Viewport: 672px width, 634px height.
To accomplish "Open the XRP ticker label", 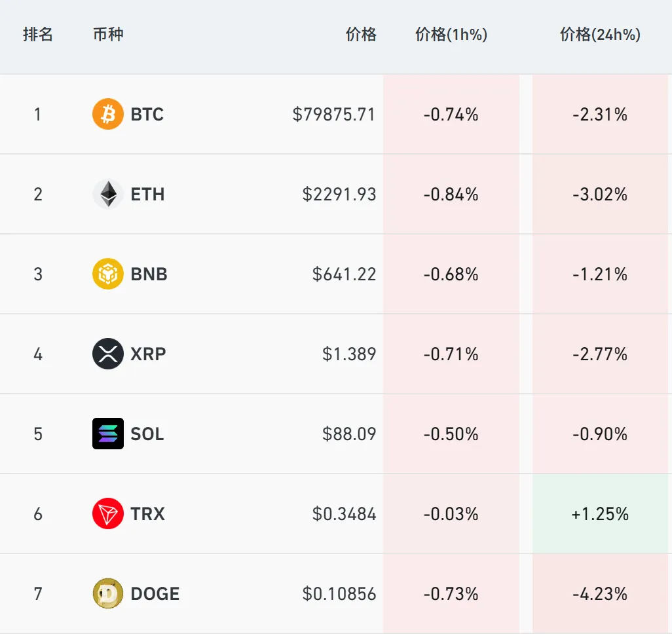I will (x=148, y=354).
